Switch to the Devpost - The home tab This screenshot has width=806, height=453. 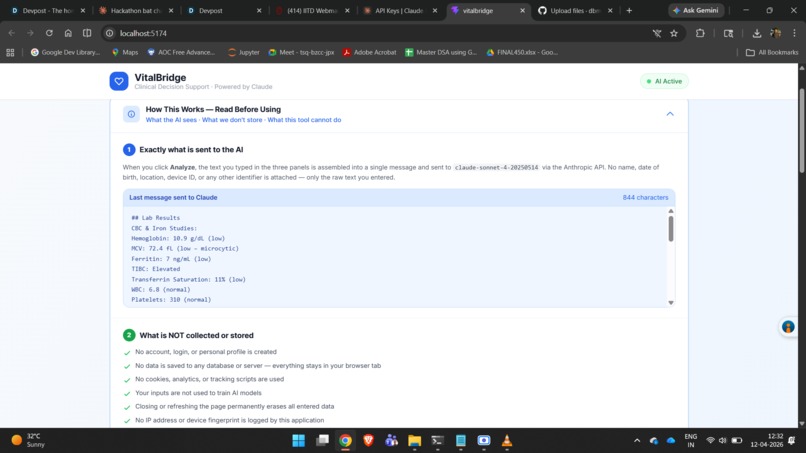click(x=48, y=10)
